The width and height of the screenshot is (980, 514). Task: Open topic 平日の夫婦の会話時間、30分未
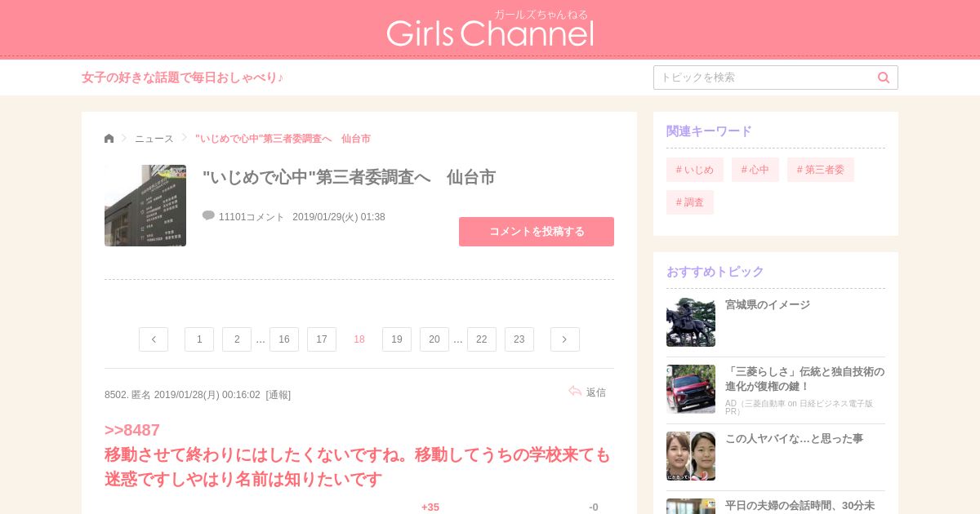[800, 505]
